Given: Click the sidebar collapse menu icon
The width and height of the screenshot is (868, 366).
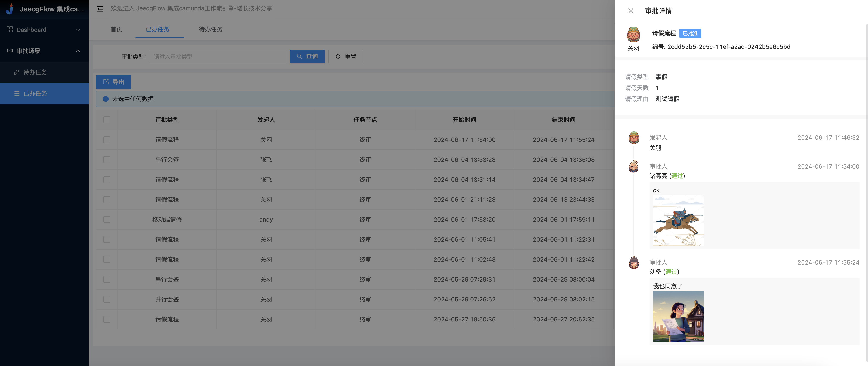Looking at the screenshot, I should tap(100, 9).
